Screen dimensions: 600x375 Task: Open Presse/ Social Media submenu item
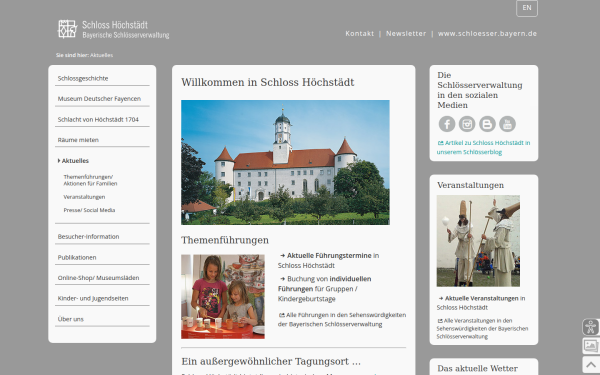tap(89, 210)
